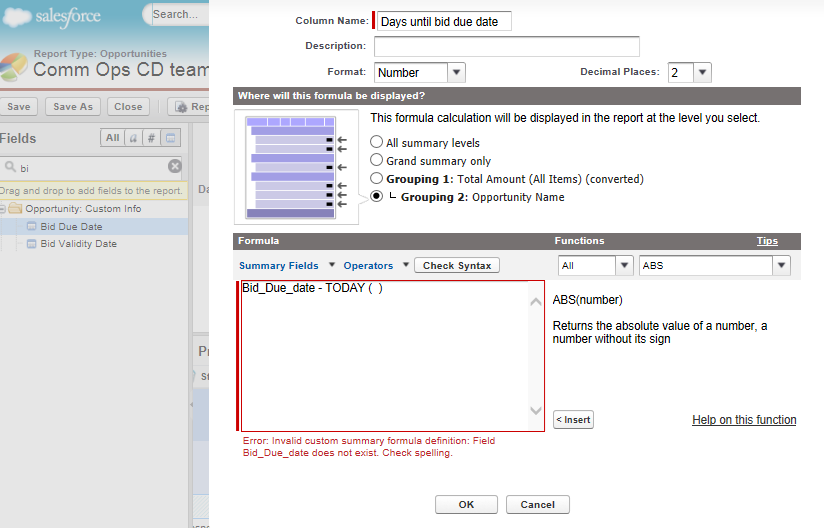Clear the field search box

(x=174, y=167)
